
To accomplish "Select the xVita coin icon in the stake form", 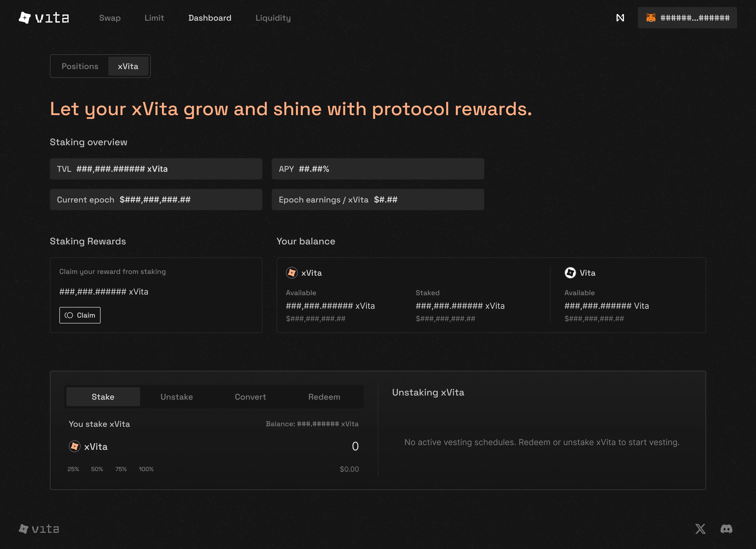I will (x=75, y=446).
